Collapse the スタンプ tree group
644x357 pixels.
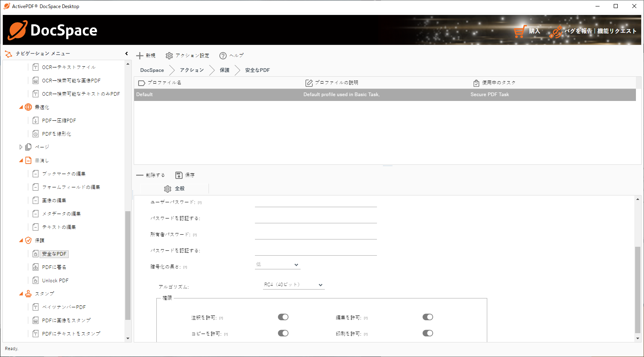coord(21,294)
